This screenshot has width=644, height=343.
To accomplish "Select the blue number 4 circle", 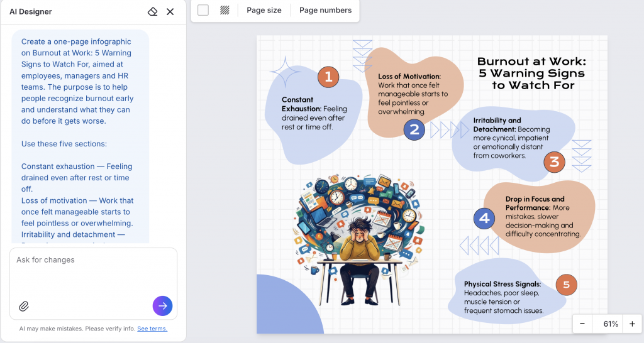I will 484,218.
